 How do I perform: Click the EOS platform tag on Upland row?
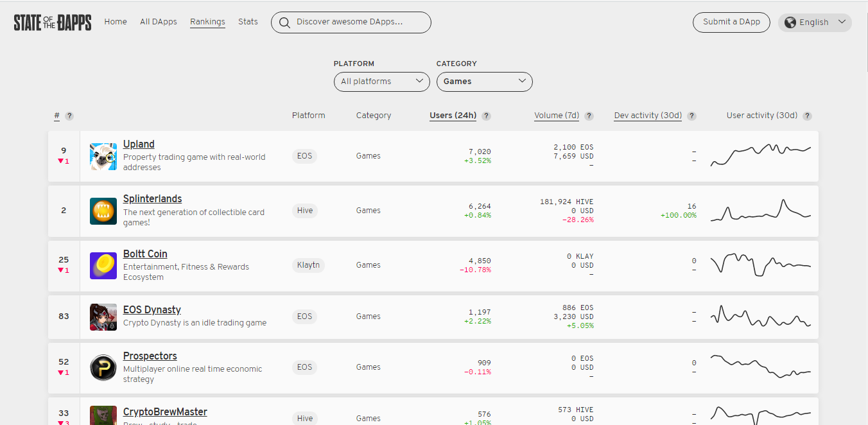(x=304, y=156)
